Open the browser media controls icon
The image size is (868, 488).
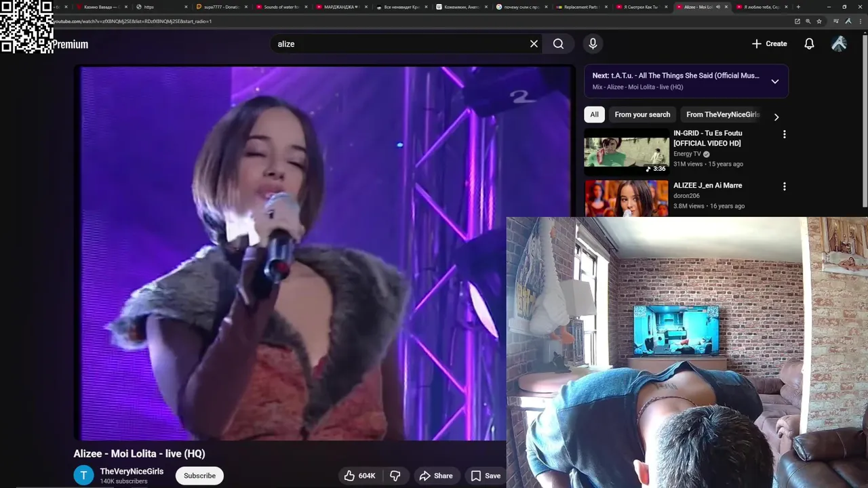pyautogui.click(x=836, y=21)
